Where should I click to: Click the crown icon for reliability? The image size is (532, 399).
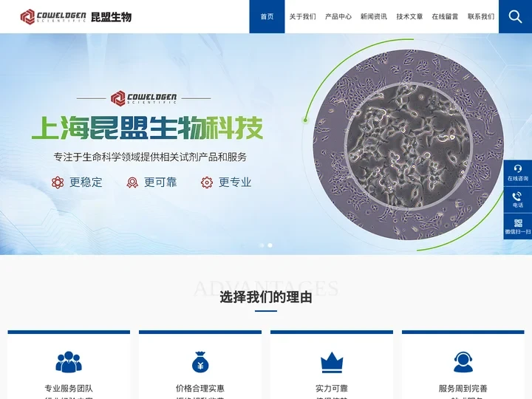[x=332, y=362]
